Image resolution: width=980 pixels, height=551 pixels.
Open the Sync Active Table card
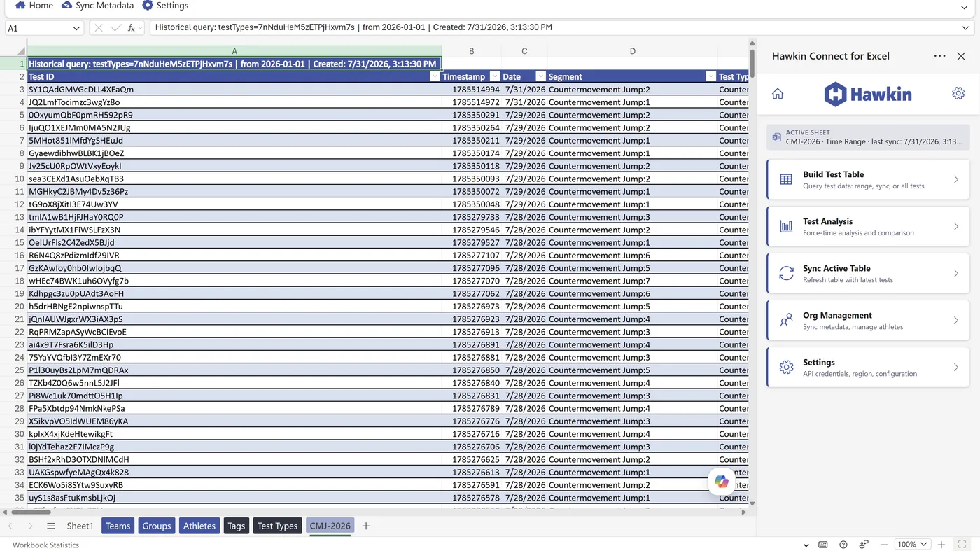point(868,273)
